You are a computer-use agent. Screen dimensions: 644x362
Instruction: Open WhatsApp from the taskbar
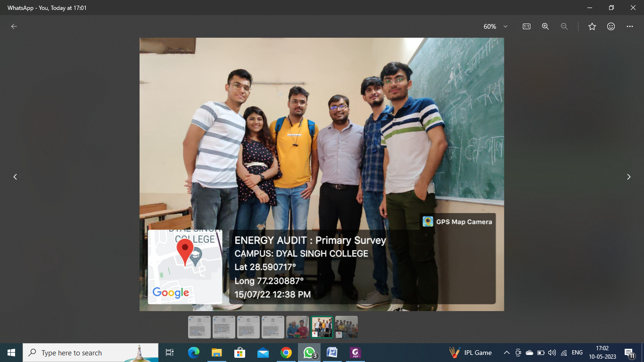click(309, 353)
